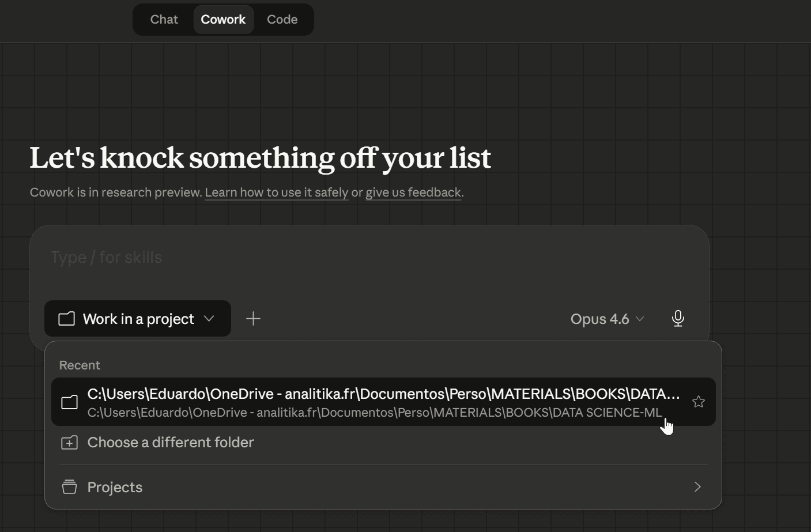The image size is (811, 532).
Task: Switch to the Chat tab
Action: (164, 20)
